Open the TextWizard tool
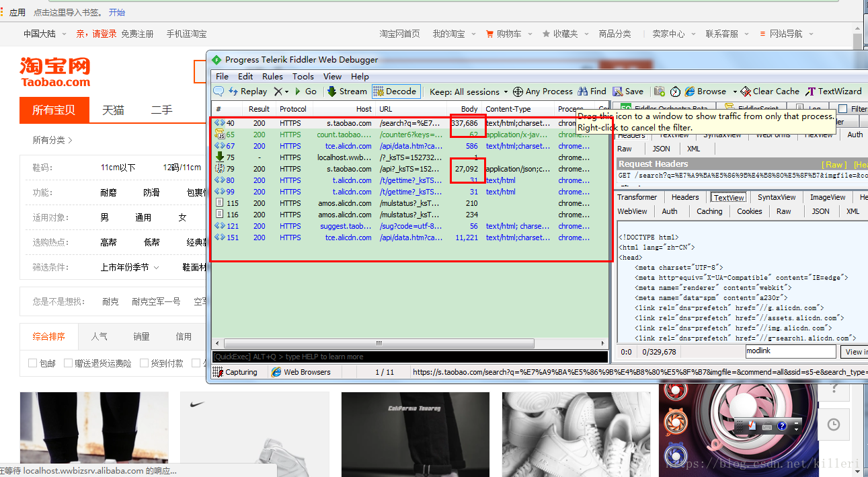 (x=834, y=91)
